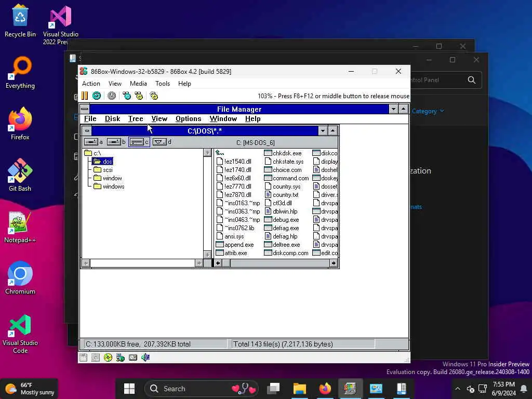The width and height of the screenshot is (532, 399).
Task: Open the Chromium desktop shortcut
Action: tap(20, 278)
